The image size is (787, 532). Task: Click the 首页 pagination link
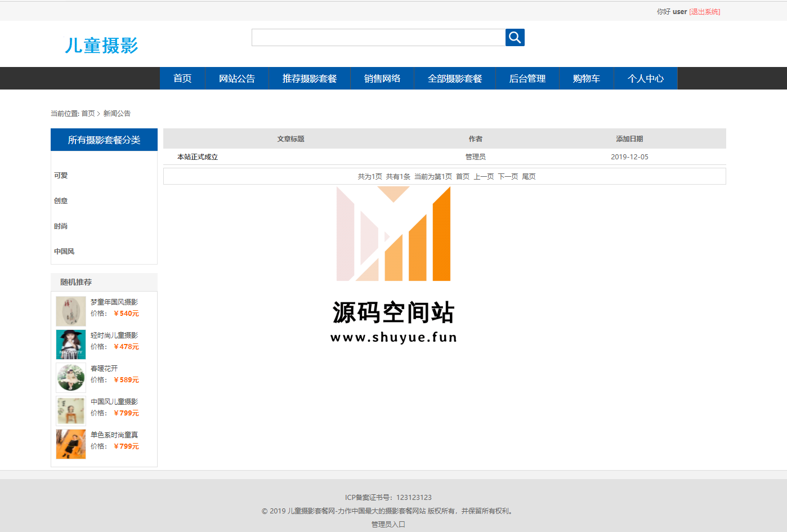click(463, 177)
